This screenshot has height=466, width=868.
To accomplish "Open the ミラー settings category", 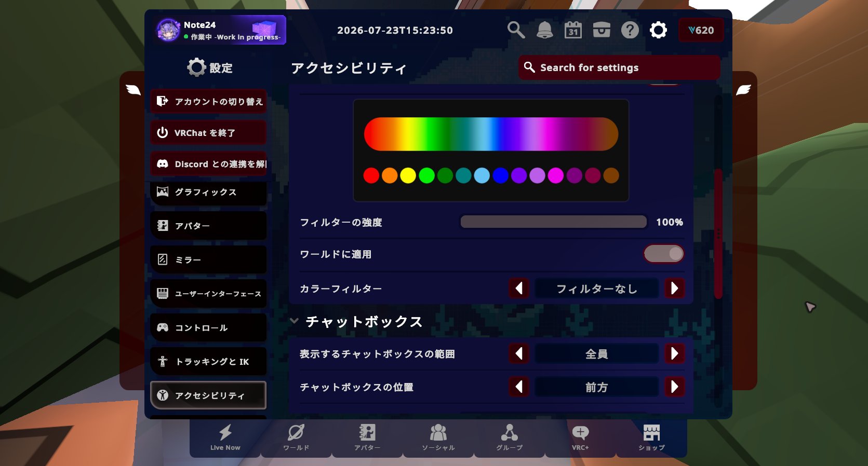I will 208,259.
